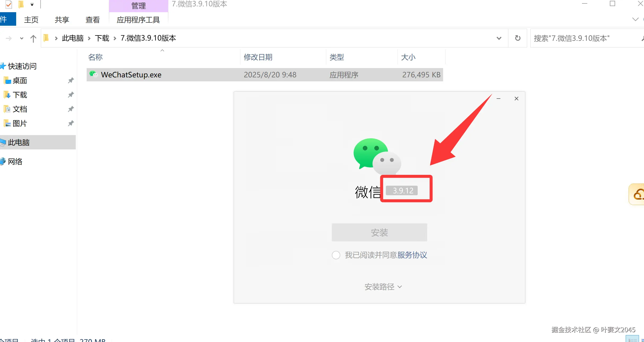The image size is (644, 342).
Task: Select 此电脑 in the navigation pane
Action: point(19,142)
